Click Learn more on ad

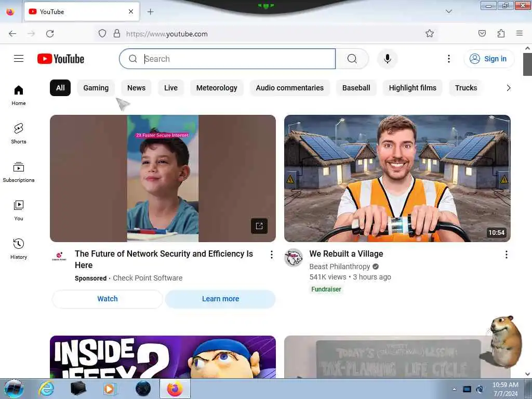pos(220,299)
